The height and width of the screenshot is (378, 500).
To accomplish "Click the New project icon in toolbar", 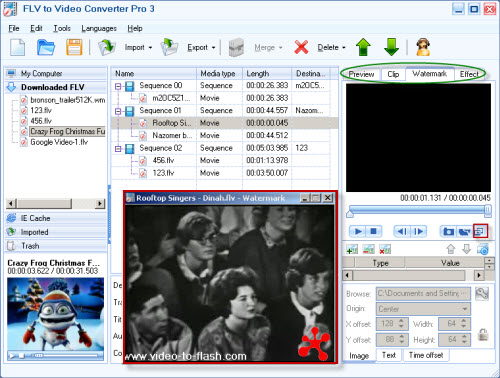I will (18, 47).
